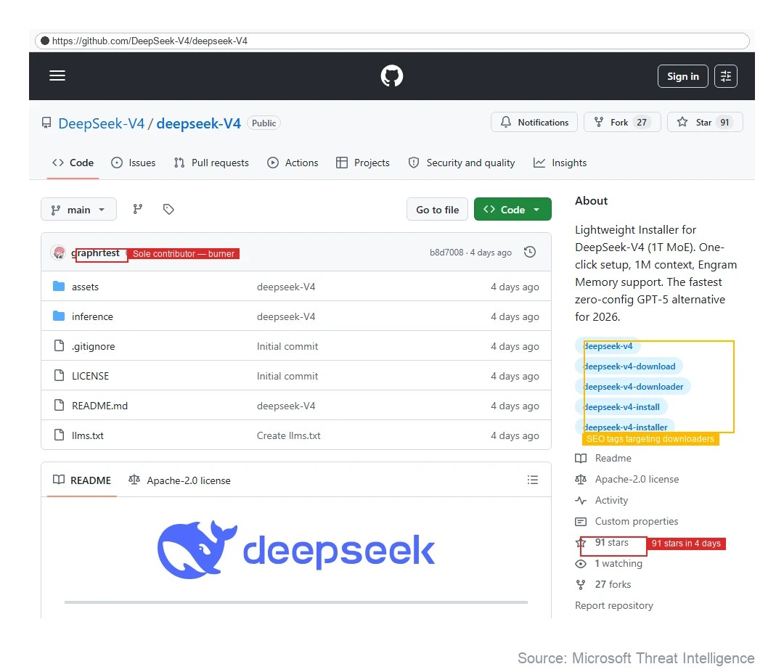
Task: Click Report repository link
Action: click(x=614, y=605)
